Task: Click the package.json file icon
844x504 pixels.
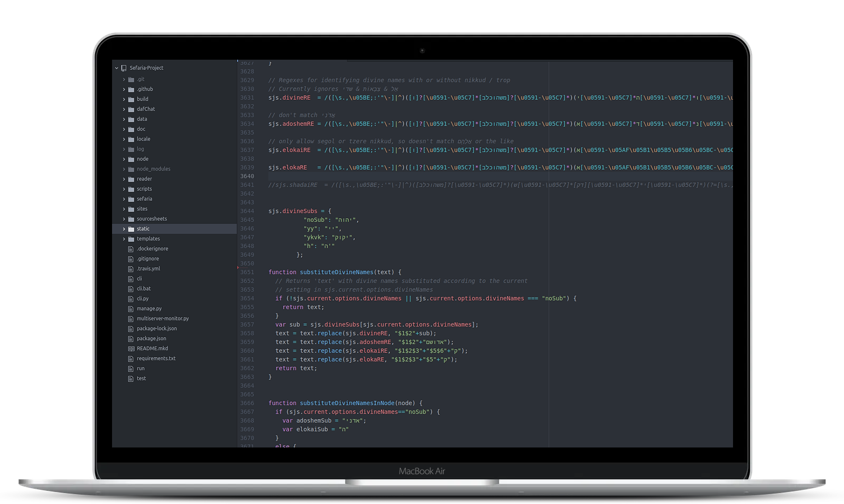Action: point(131,339)
